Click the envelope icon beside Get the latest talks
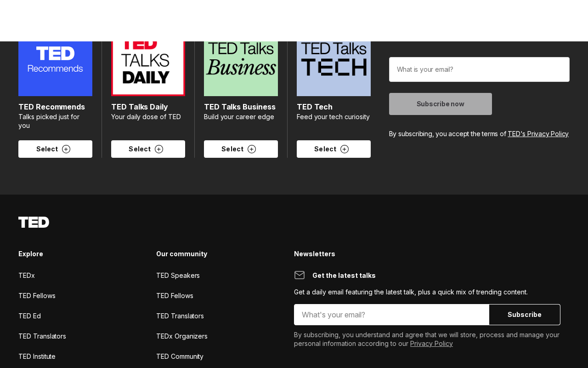The image size is (588, 368). 300,275
